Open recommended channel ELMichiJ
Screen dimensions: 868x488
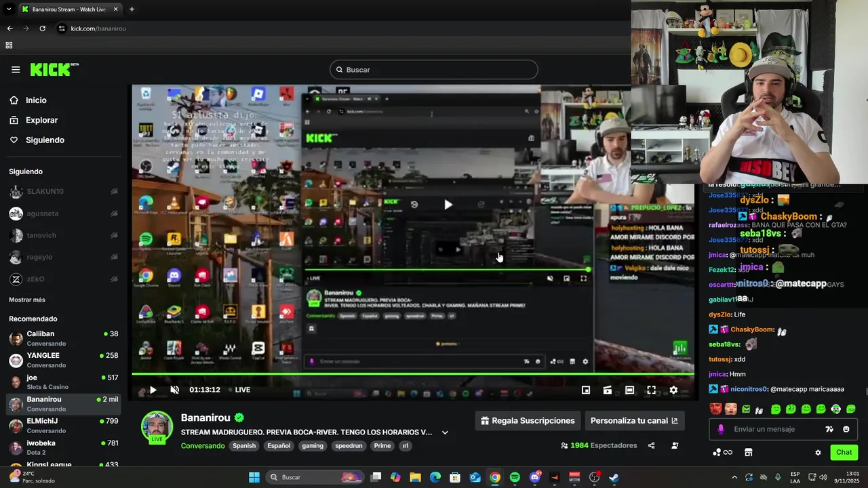(64, 426)
